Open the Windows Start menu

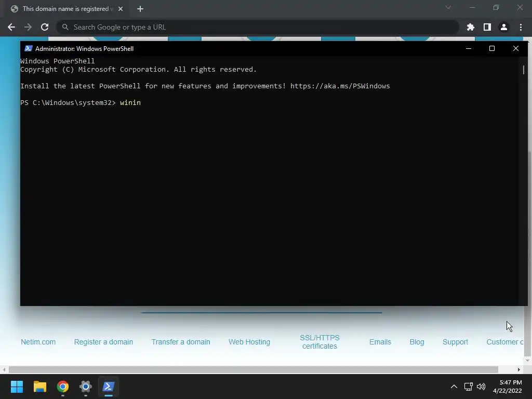17,387
